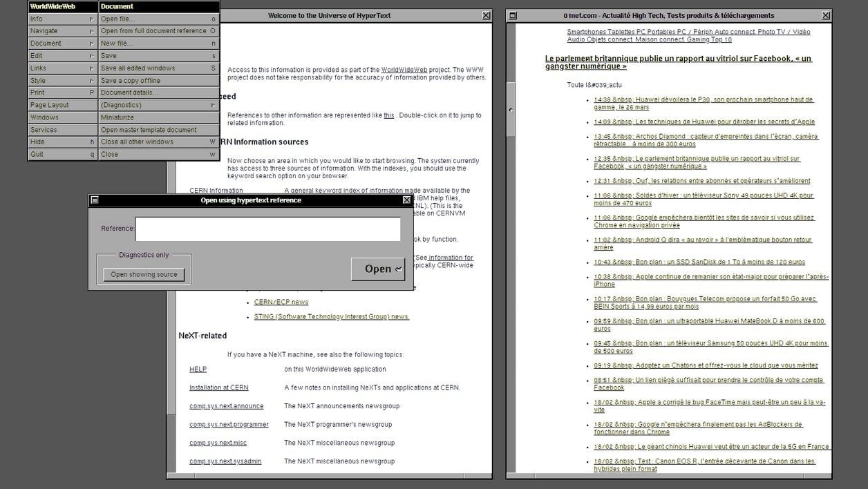
Task: Open the STING news link
Action: click(332, 317)
